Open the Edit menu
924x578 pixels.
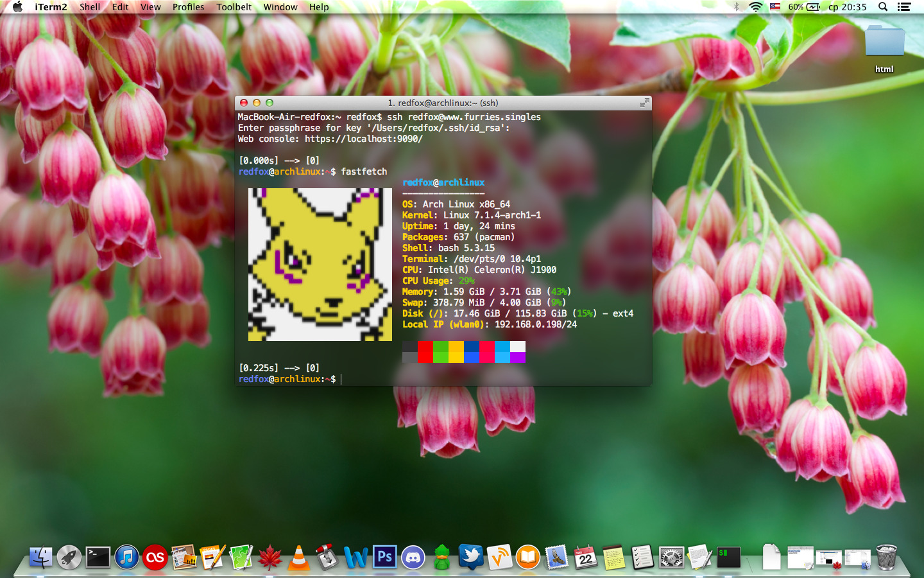(121, 7)
